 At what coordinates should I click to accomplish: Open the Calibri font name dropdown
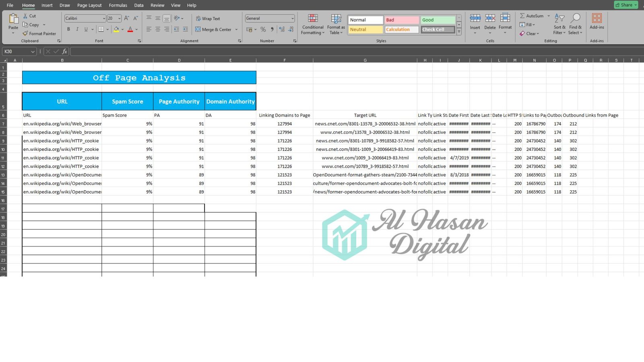(x=104, y=19)
